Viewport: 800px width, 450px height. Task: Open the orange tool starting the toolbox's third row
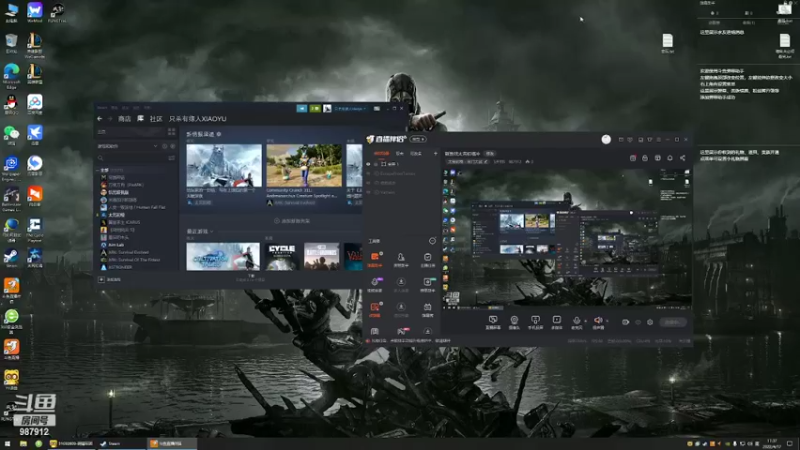tap(375, 309)
